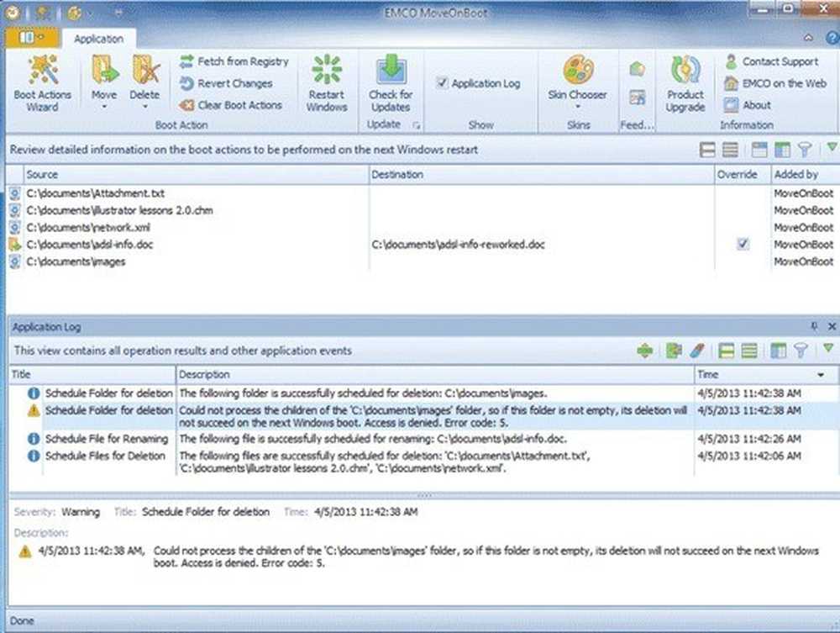This screenshot has width=840, height=633.
Task: Click the column chooser icon in boot actions toolbar
Action: (x=782, y=150)
